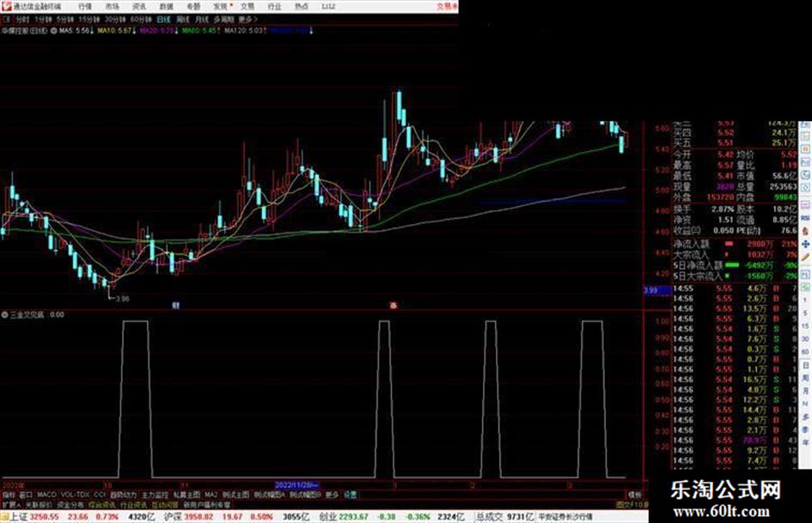Click the 上证 index in status bar

[x=18, y=517]
